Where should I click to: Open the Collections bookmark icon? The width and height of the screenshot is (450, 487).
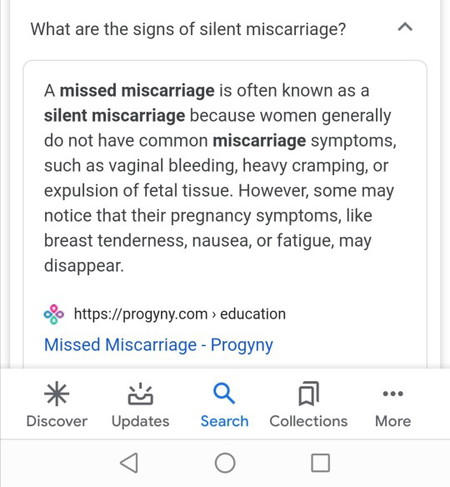click(x=309, y=394)
